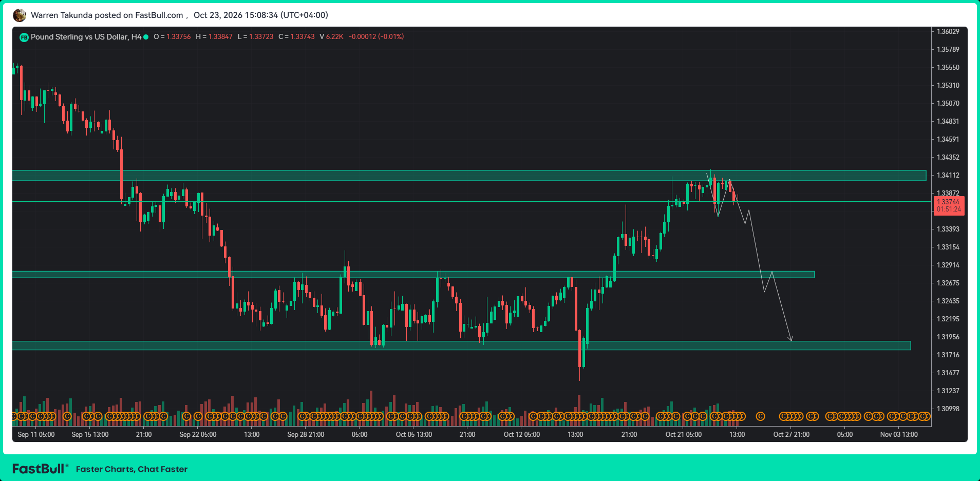Click the volume value 6.22K
The image size is (980, 481).
334,37
